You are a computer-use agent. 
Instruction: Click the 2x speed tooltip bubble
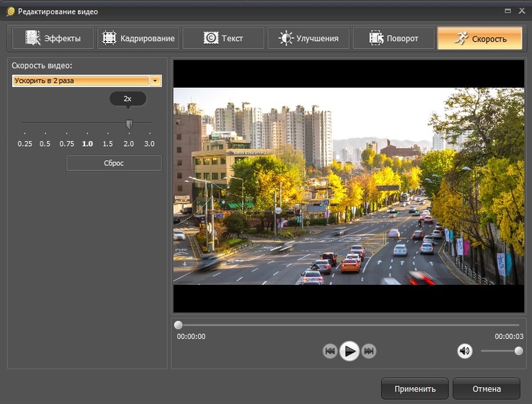click(x=128, y=99)
